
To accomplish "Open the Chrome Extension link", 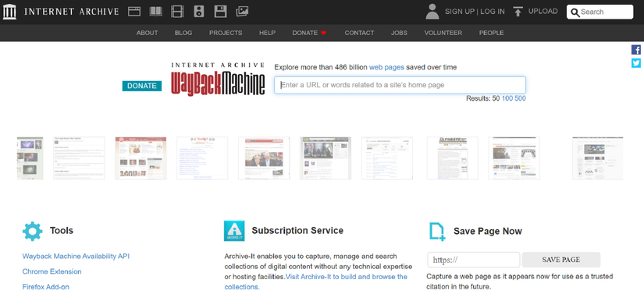I will [52, 271].
